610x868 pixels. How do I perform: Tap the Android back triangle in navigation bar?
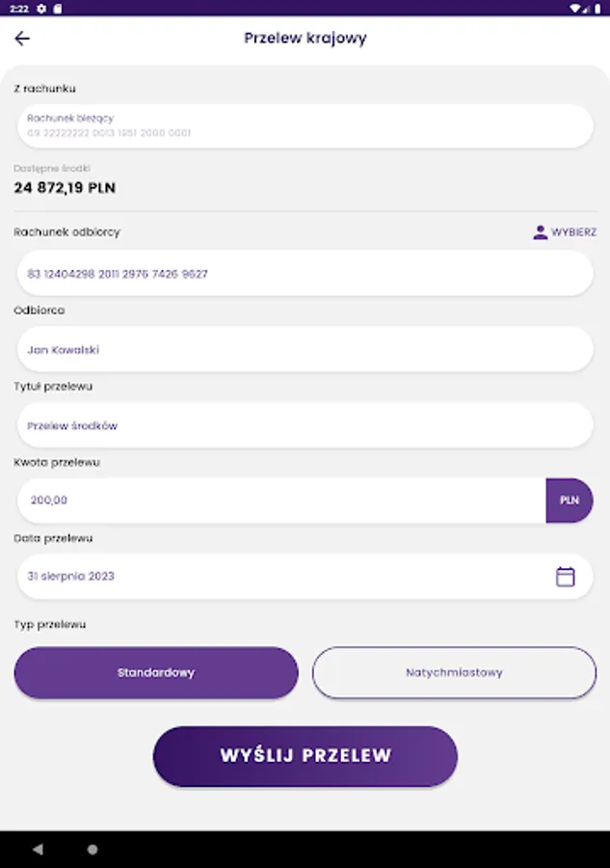[x=38, y=849]
